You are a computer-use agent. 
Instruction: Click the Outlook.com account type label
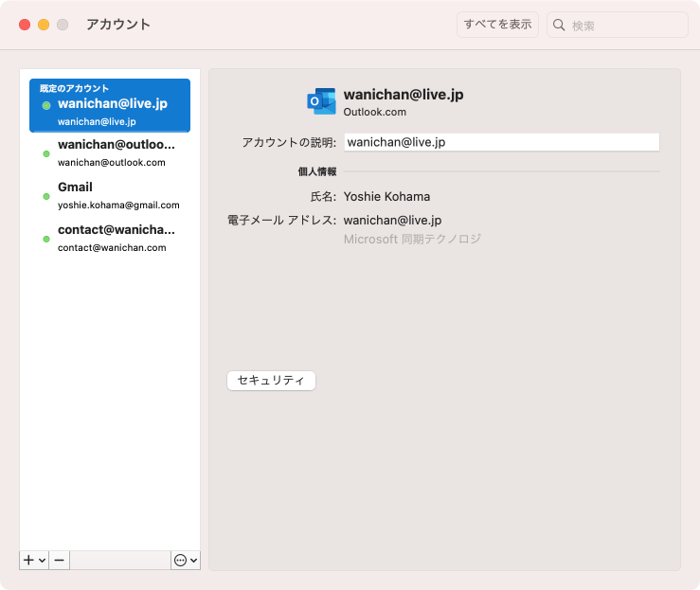click(374, 112)
